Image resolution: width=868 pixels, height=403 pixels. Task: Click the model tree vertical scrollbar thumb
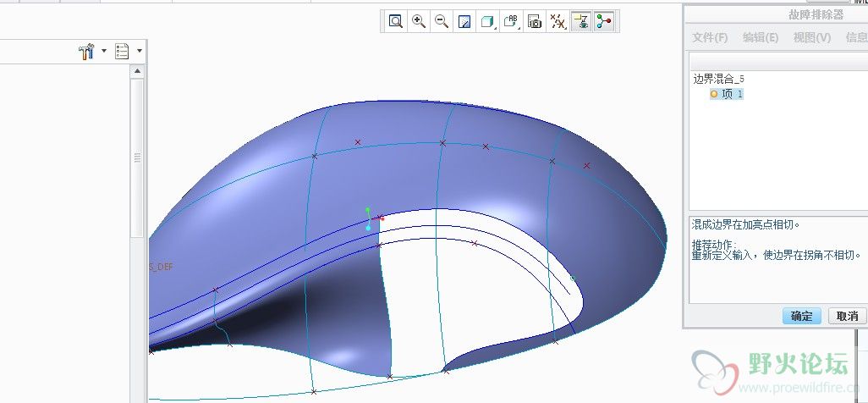click(137, 158)
